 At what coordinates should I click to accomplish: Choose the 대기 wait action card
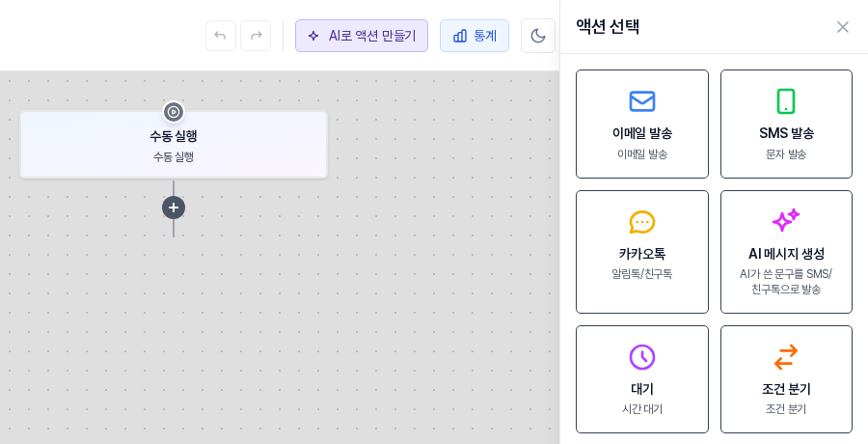point(642,379)
